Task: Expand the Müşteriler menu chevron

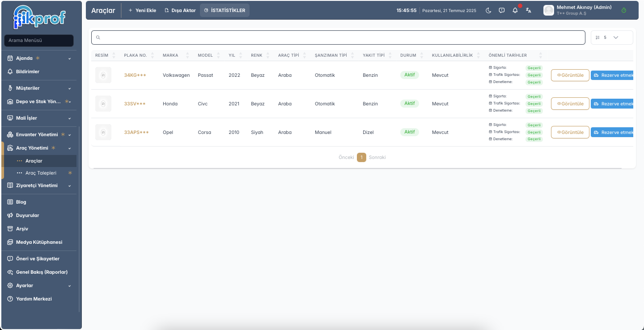Action: coord(69,88)
